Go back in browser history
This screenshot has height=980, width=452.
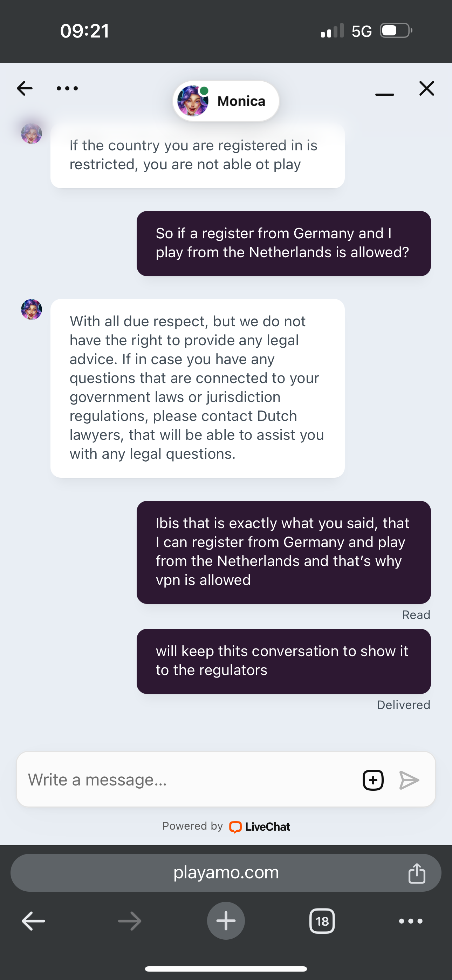click(x=34, y=921)
